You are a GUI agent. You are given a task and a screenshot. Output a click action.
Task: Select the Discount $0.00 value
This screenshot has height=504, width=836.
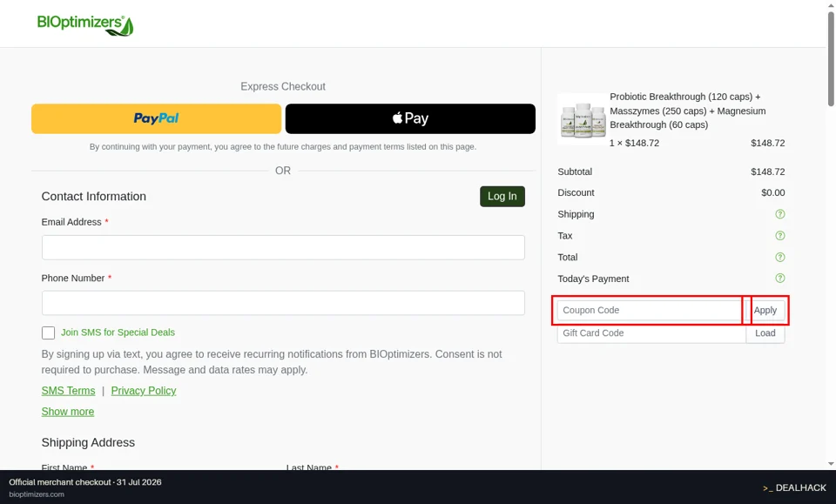click(773, 193)
